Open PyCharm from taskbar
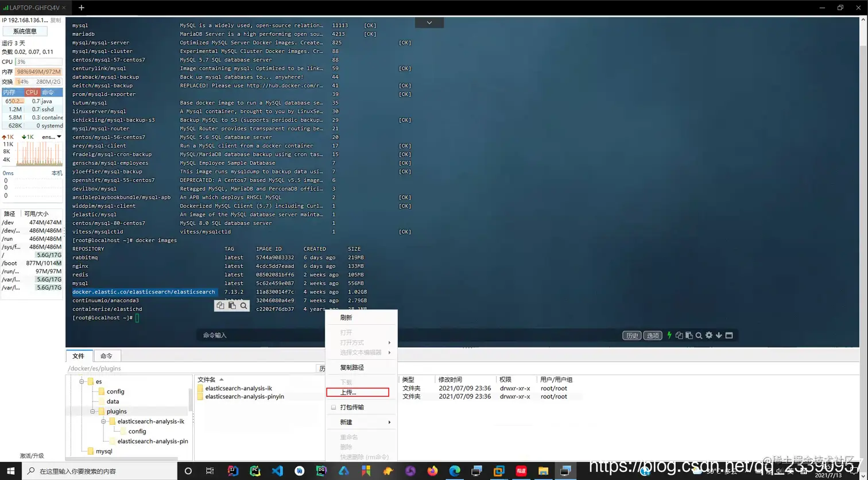868x480 pixels. 255,471
